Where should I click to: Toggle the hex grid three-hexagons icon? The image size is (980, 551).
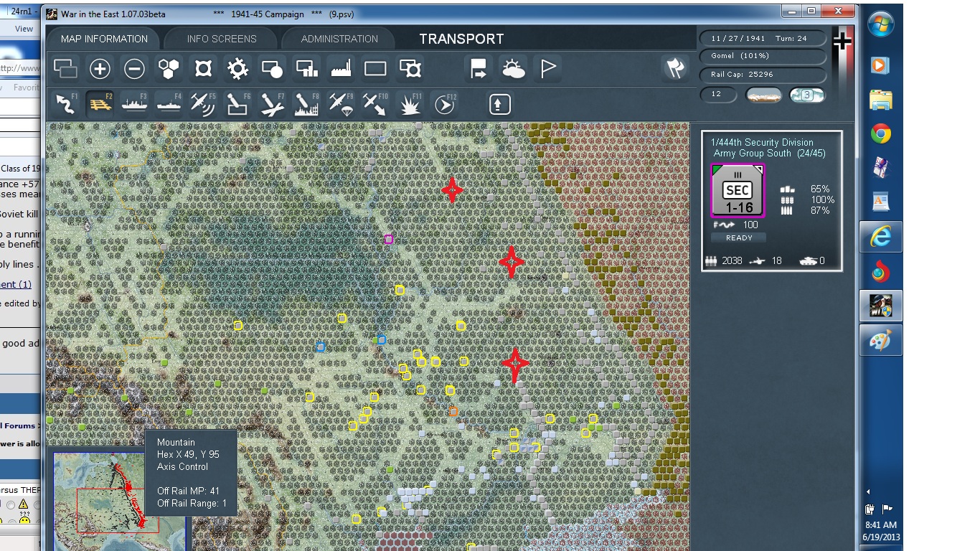click(169, 68)
